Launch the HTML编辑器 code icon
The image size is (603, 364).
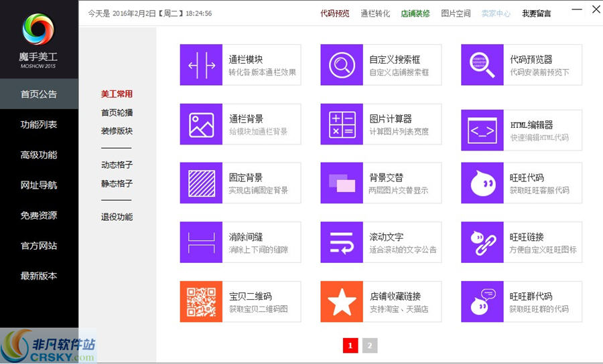(x=482, y=130)
